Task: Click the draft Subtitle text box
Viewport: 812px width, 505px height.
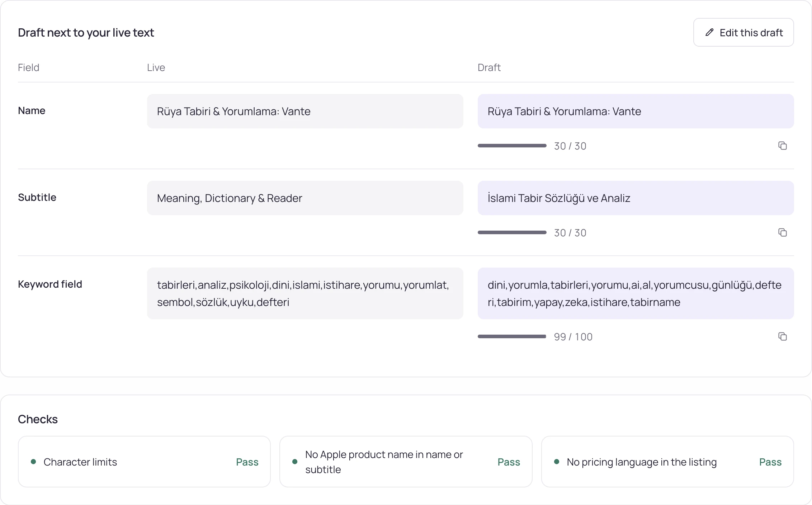Action: (636, 198)
